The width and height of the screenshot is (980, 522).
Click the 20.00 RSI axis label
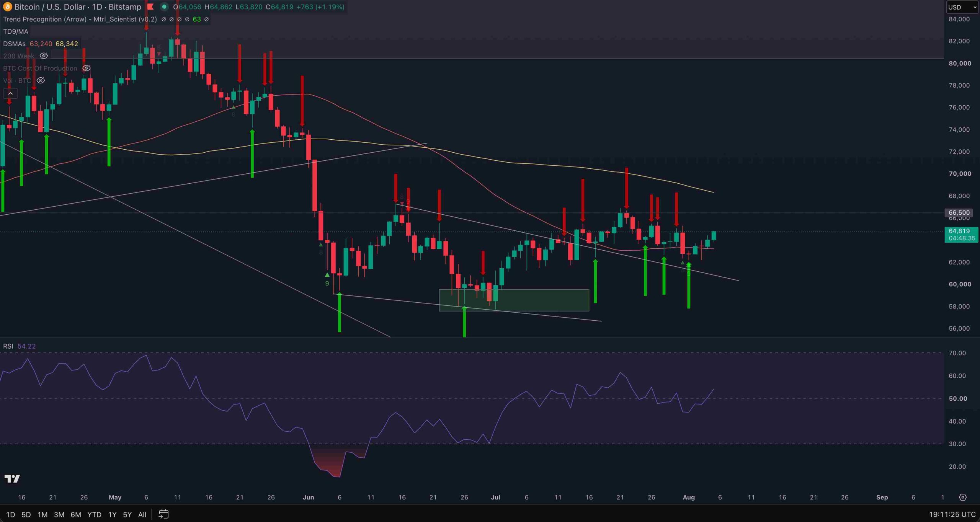coord(957,467)
